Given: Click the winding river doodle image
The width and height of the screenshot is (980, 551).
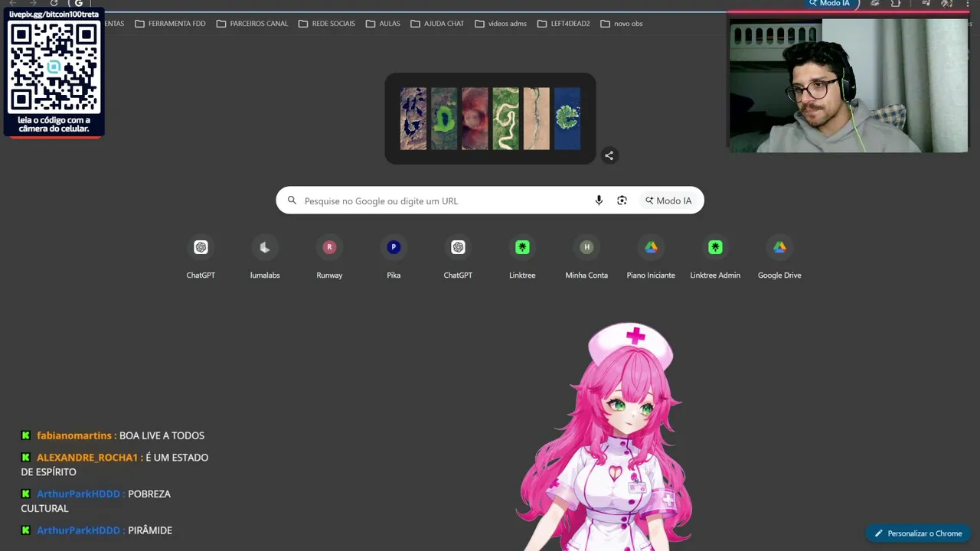Looking at the screenshot, I should tap(506, 119).
